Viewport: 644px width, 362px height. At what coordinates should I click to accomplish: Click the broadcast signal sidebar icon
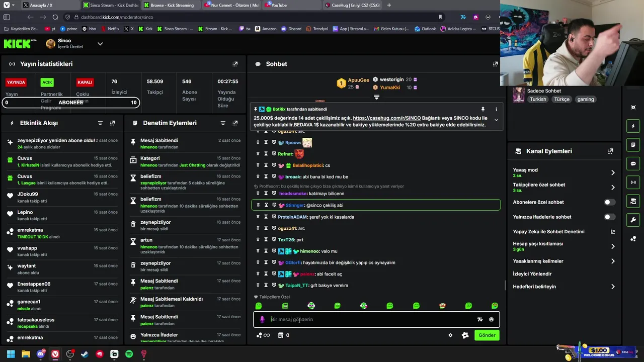click(x=633, y=182)
